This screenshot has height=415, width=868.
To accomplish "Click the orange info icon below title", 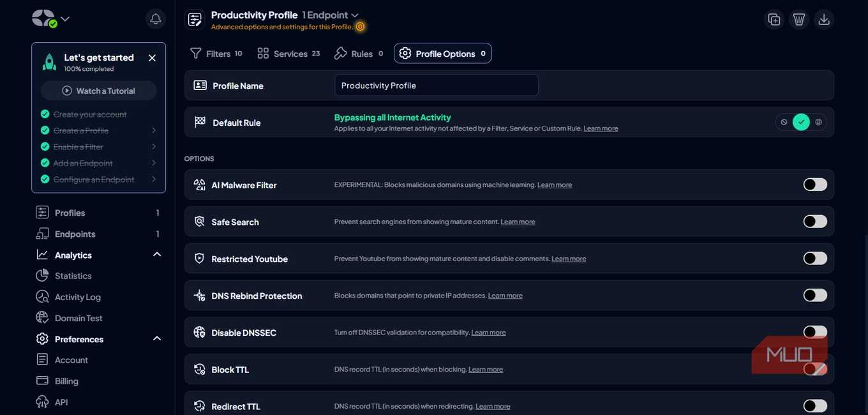I will tap(360, 27).
